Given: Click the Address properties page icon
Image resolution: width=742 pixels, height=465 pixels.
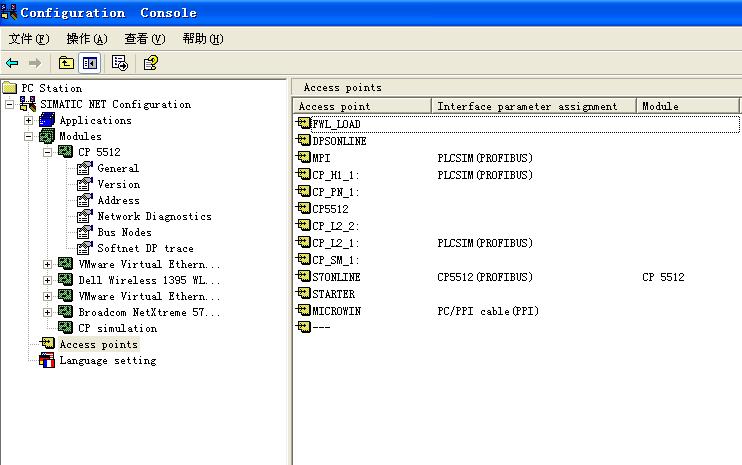Looking at the screenshot, I should click(85, 200).
